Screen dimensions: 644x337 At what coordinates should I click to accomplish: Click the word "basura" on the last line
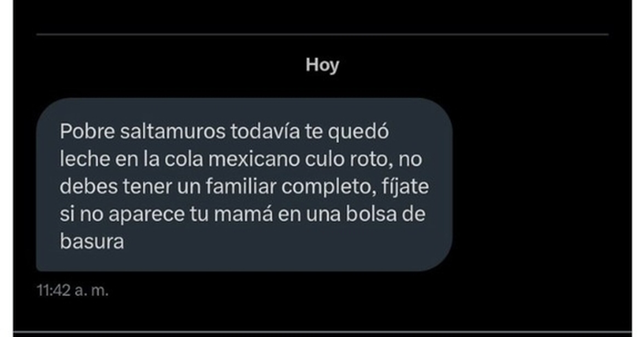[x=92, y=242]
